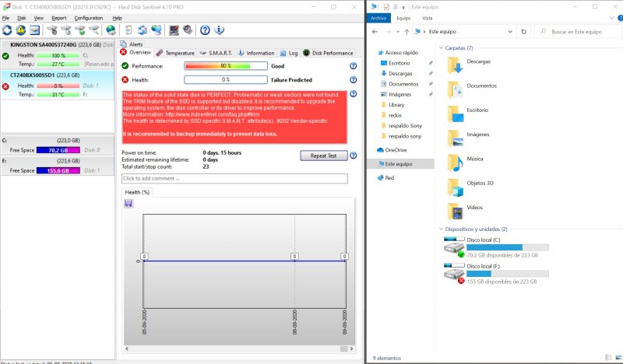Viewport: 623px width, 364px height.
Task: Click the help icon beside Health row
Action: coord(354,80)
